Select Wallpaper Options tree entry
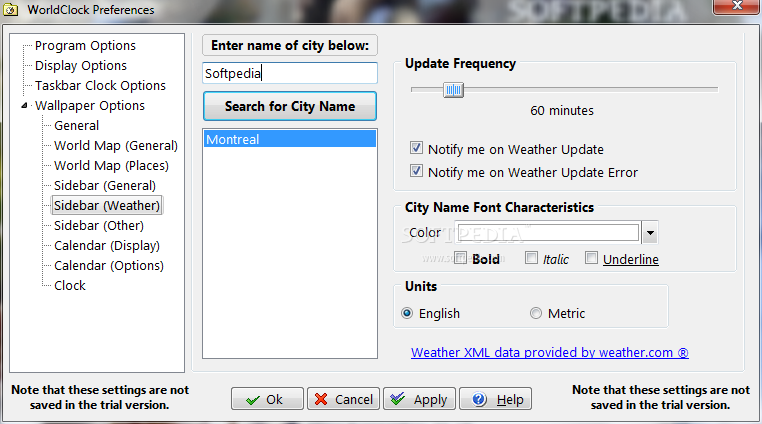Screen dimensions: 762x424 click(x=89, y=106)
